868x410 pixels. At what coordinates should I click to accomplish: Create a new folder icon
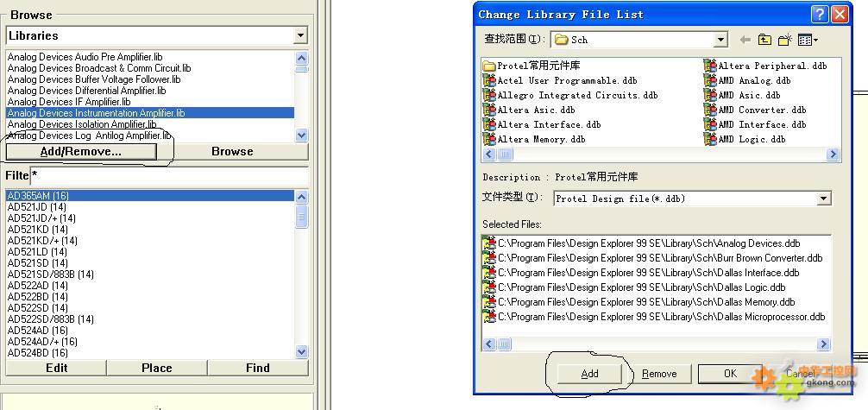[785, 40]
